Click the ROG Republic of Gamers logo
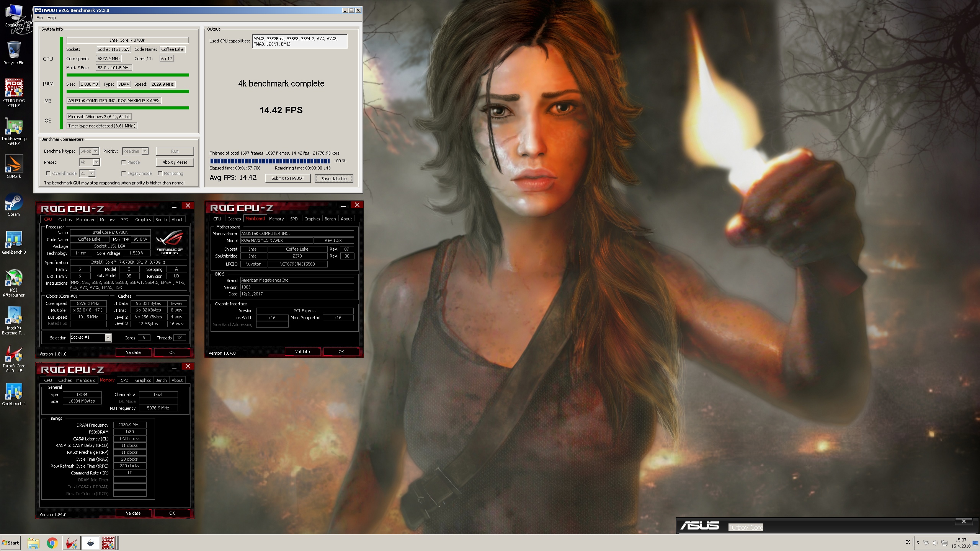The height and width of the screenshot is (551, 980). (x=170, y=242)
